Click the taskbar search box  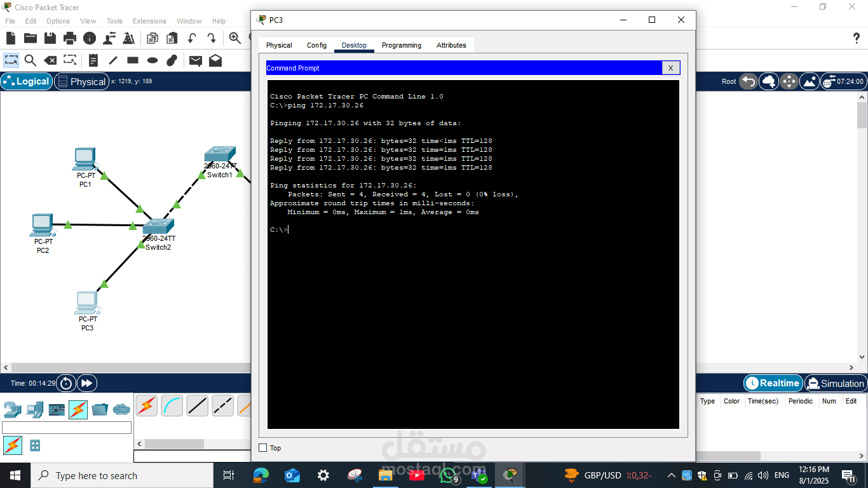click(122, 475)
